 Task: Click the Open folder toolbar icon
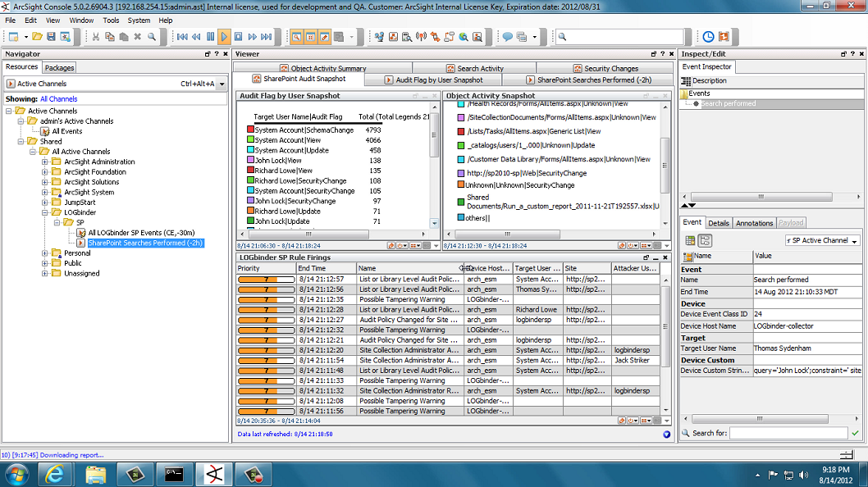(38, 37)
